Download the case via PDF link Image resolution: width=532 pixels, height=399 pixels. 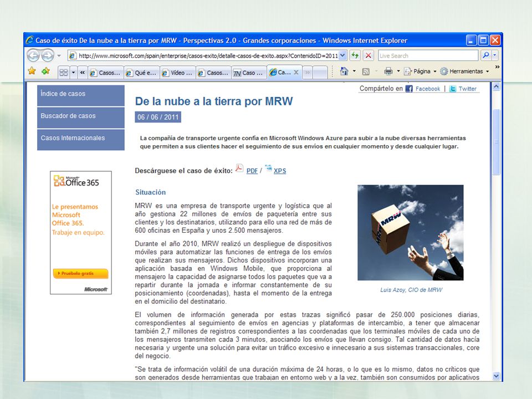(x=252, y=171)
